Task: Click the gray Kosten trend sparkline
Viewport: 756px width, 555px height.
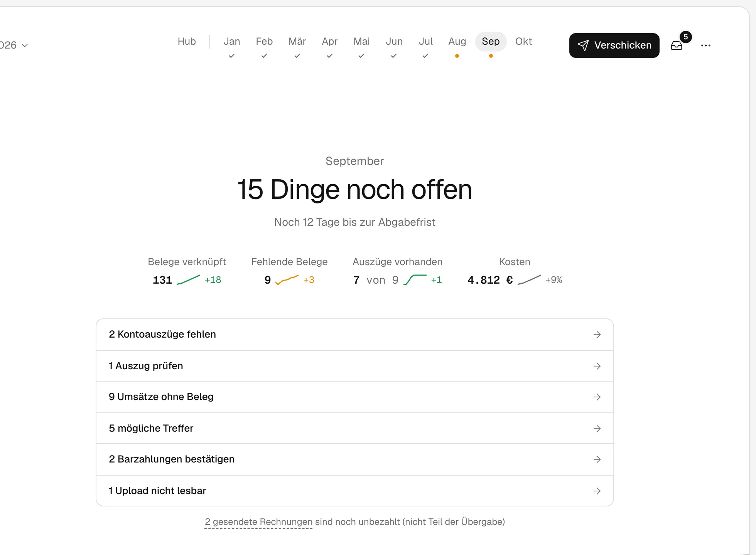Action: point(529,280)
